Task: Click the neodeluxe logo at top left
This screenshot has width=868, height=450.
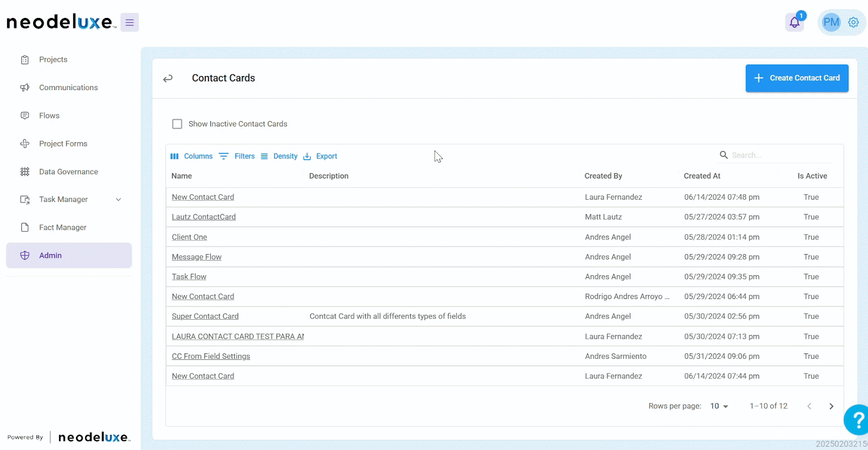Action: (61, 22)
